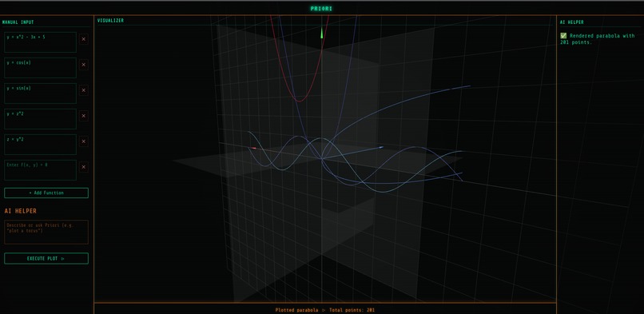Click the PRIORI title at the top
This screenshot has height=314, width=644.
321,8
